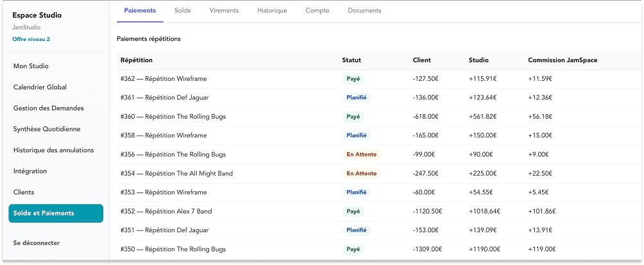Click studio amount +115.91€
644x265 pixels.
(482, 79)
